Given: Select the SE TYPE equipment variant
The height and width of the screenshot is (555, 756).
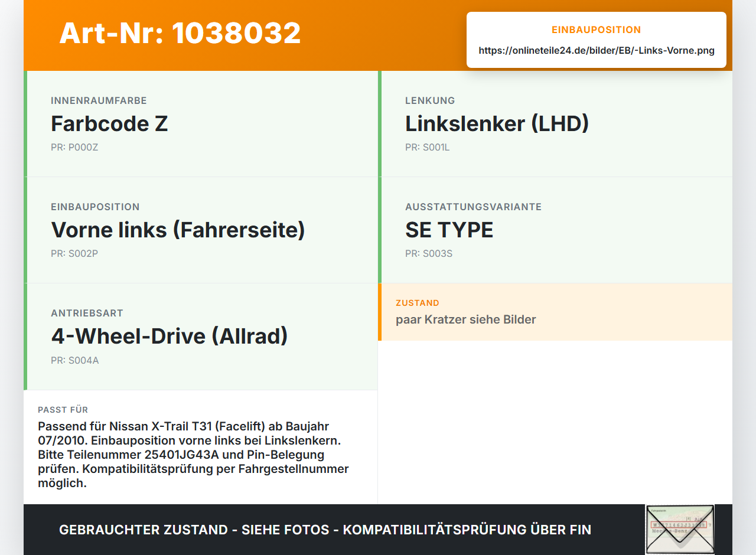Looking at the screenshot, I should tap(449, 230).
